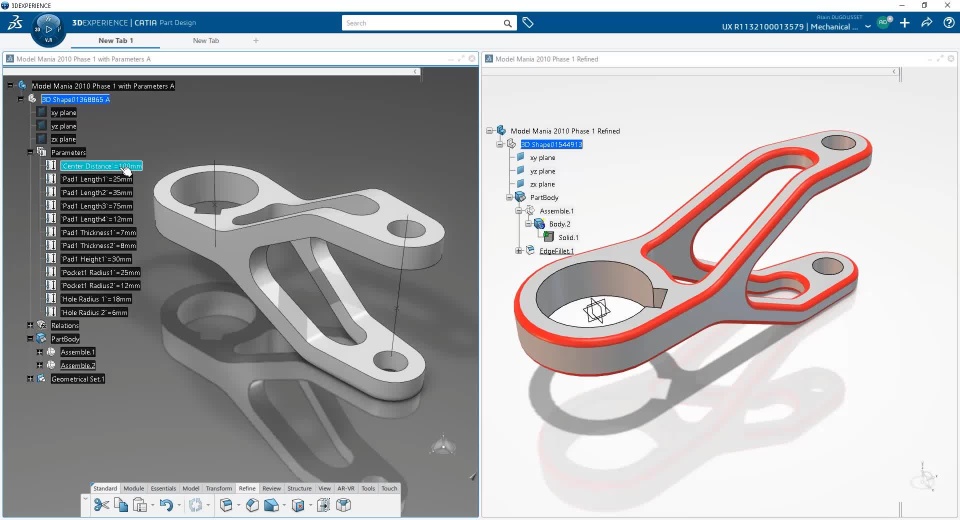Select the Thickness tool icon
The image size is (960, 520).
coord(324,505)
